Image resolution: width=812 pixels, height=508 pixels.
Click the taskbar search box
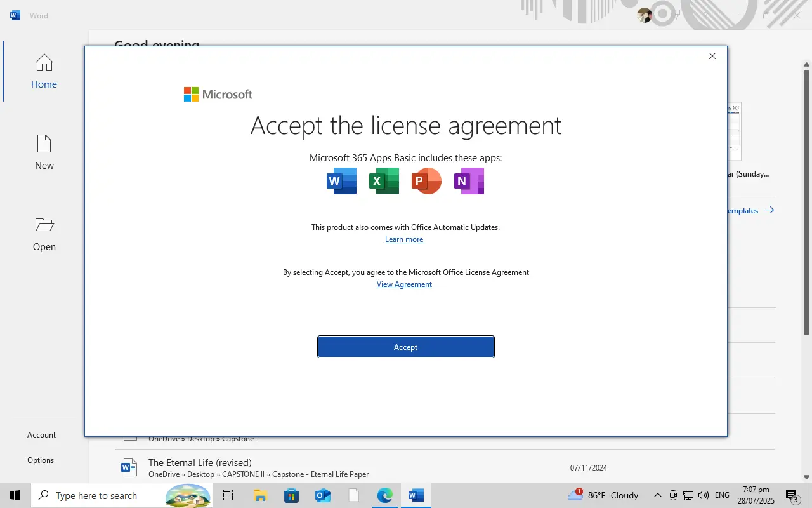click(122, 495)
